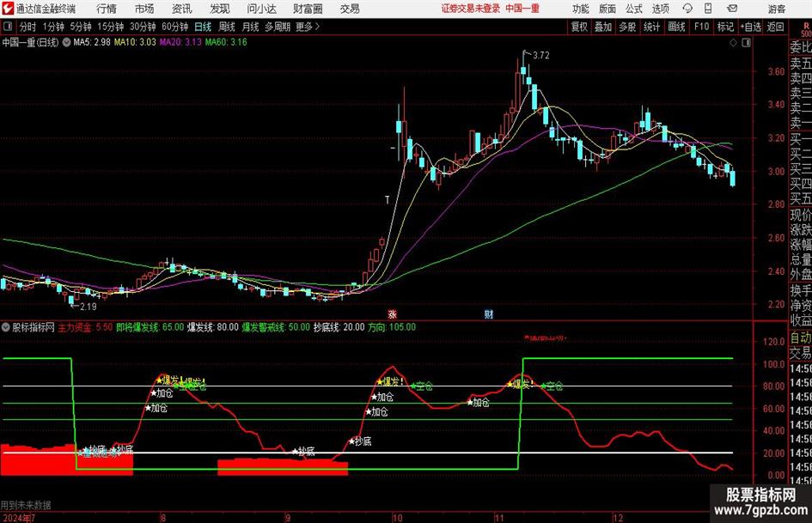
Task: Click the 复权 button
Action: tap(579, 27)
